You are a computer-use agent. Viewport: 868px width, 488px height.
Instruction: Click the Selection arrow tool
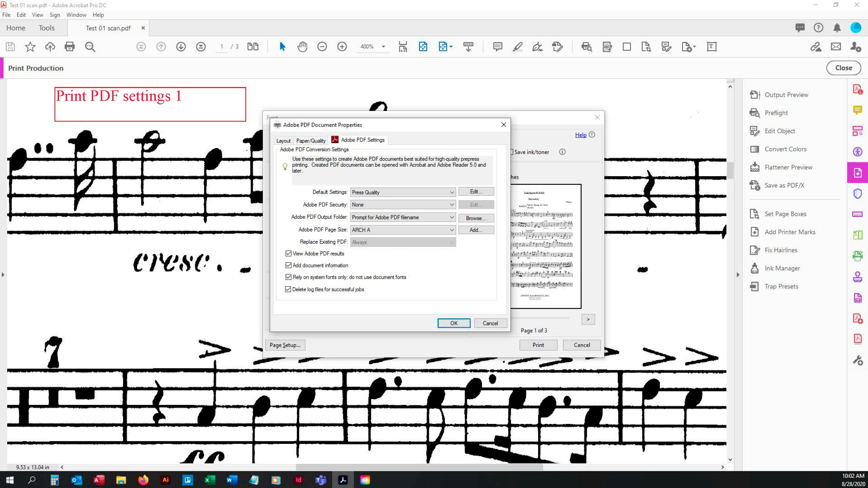[x=282, y=47]
